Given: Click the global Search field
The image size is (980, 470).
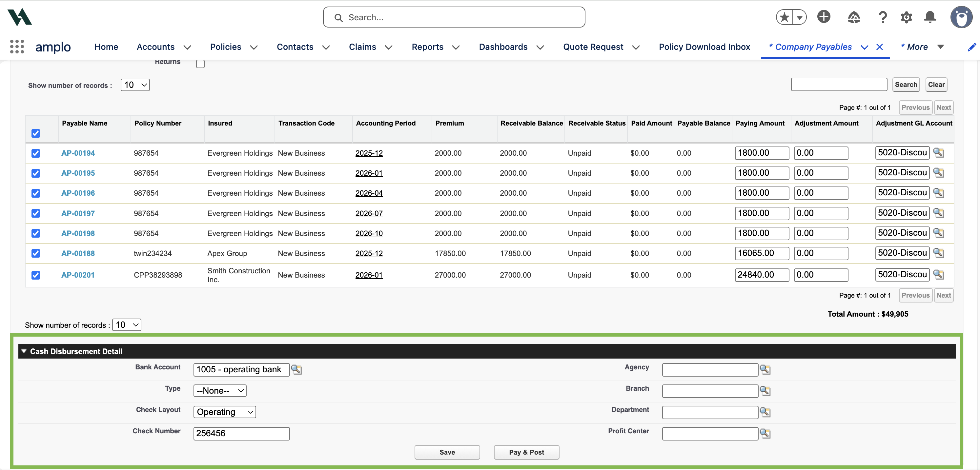Looking at the screenshot, I should click(454, 17).
